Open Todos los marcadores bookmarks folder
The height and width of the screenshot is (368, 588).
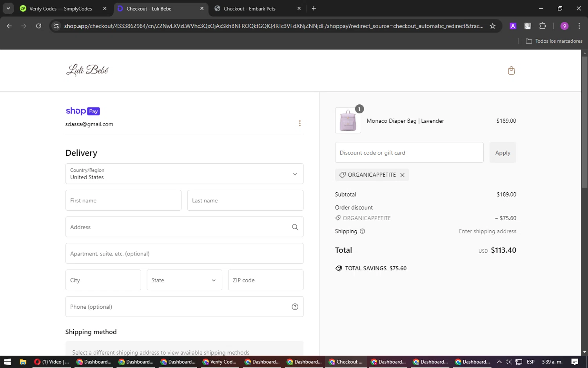click(x=554, y=41)
